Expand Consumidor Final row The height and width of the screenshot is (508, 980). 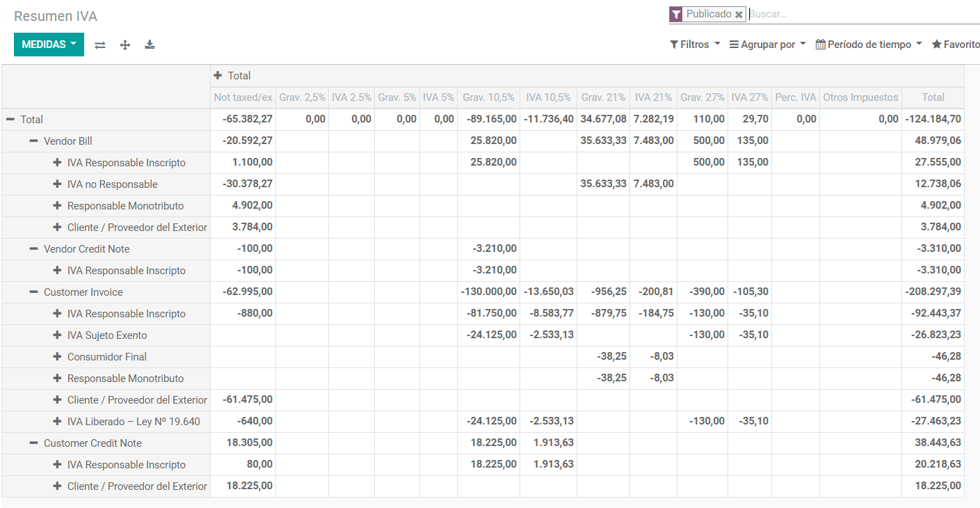tap(57, 357)
